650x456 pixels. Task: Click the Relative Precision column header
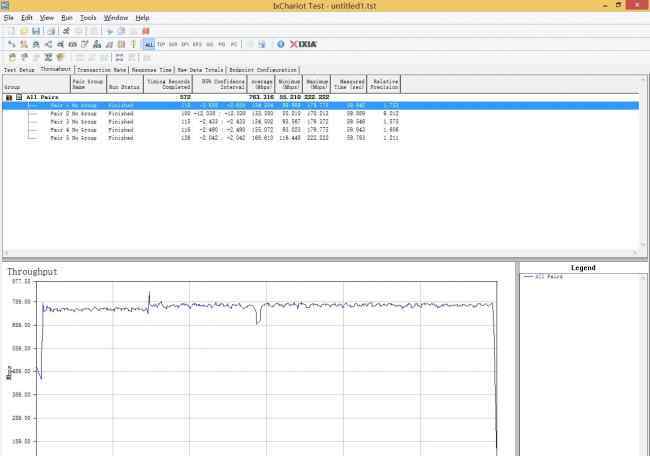click(384, 85)
